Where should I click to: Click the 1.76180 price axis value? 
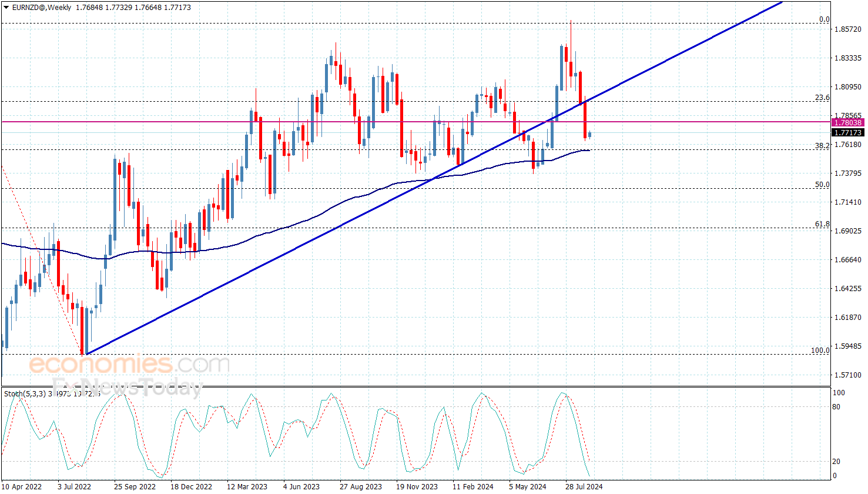click(x=848, y=145)
